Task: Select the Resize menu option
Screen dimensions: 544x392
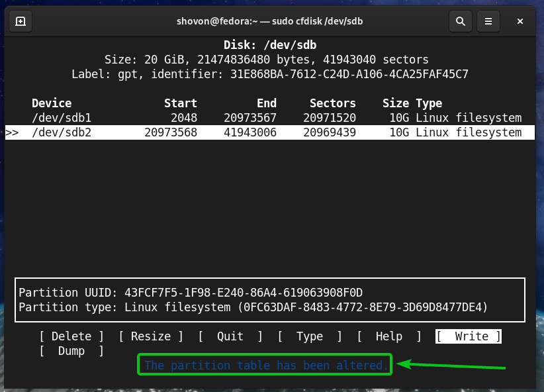Action: point(151,336)
